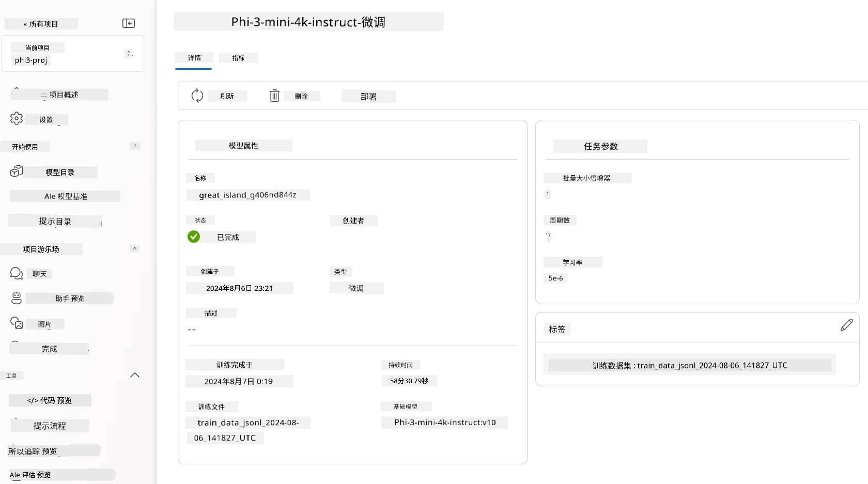Viewport: 868px width, 484px height.
Task: Collapse the sidebar panel icon
Action: click(129, 23)
